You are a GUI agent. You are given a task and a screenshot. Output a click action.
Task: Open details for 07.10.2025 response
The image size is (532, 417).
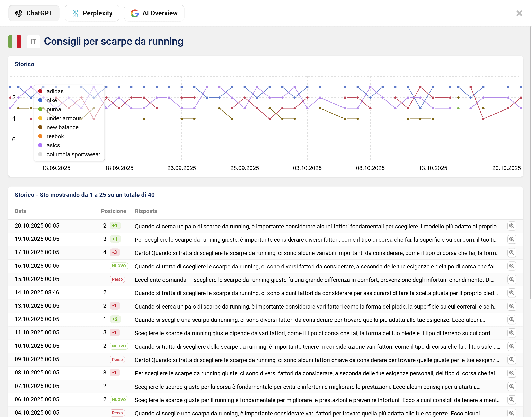tap(512, 386)
